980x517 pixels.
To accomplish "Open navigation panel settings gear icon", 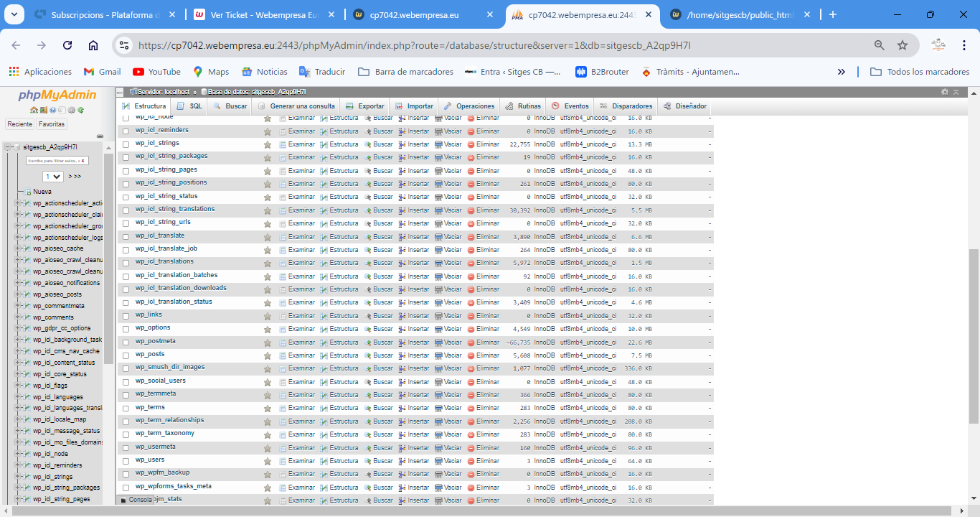I will pos(71,110).
